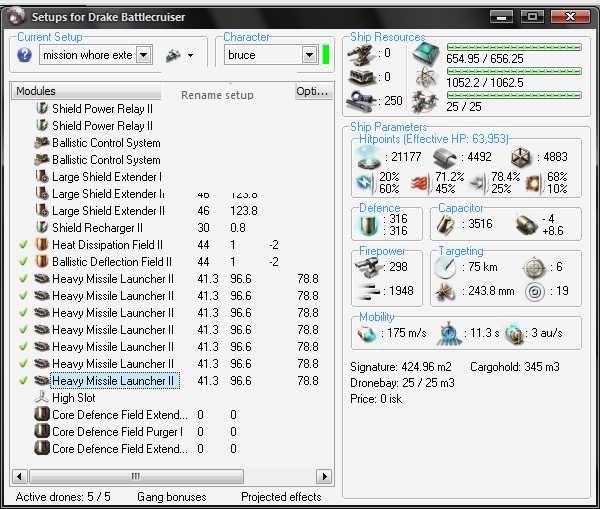600x509 pixels.
Task: Click the horizontal scrollbar left arrow
Action: tap(19, 476)
